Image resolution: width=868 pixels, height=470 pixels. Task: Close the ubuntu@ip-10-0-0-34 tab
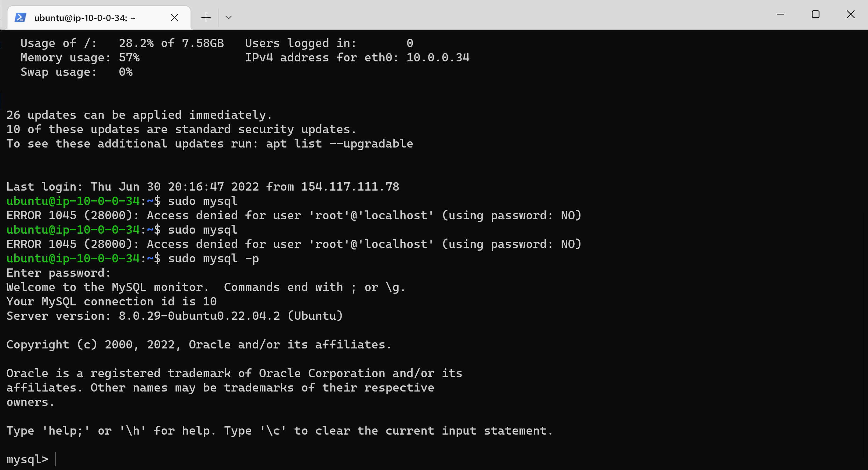[x=175, y=17]
